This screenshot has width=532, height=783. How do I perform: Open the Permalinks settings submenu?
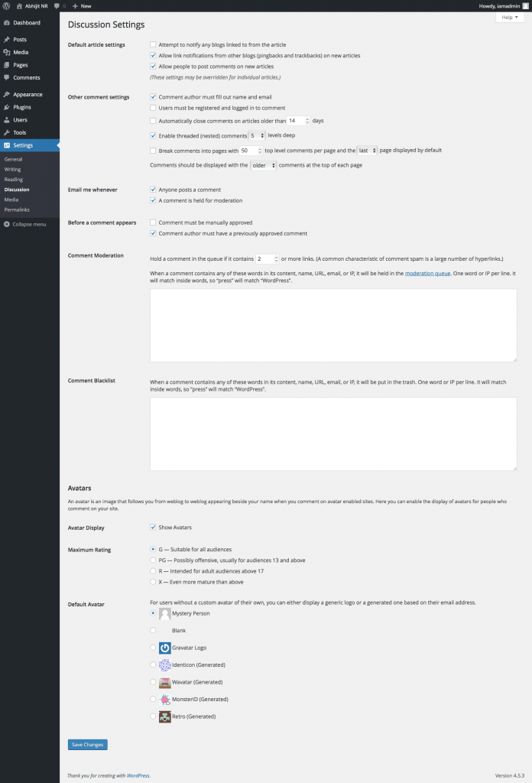click(17, 210)
